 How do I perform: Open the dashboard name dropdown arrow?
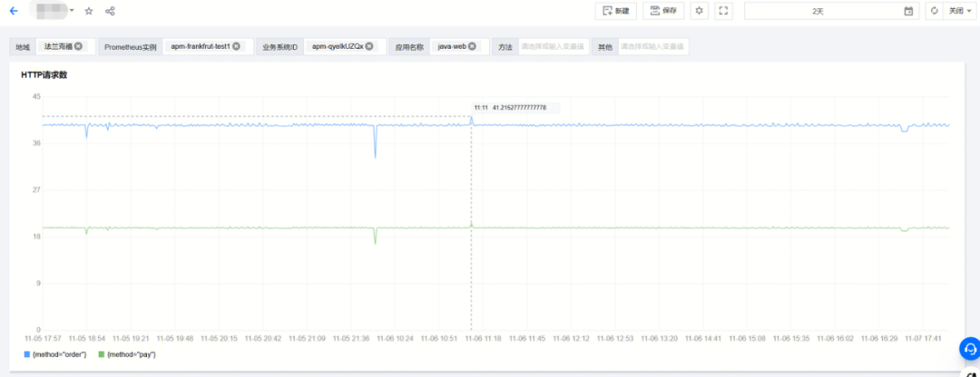point(72,11)
